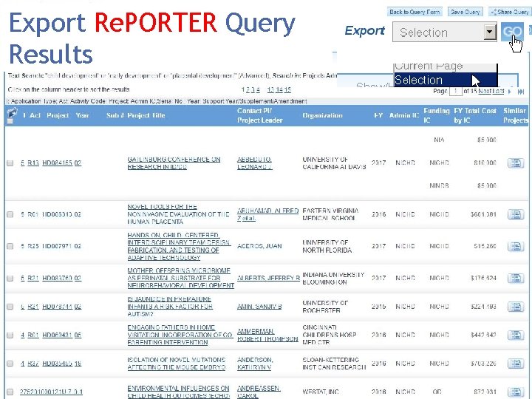532x399 pixels.
Task: Click the next page arrow icon
Action: pyautogui.click(x=510, y=92)
